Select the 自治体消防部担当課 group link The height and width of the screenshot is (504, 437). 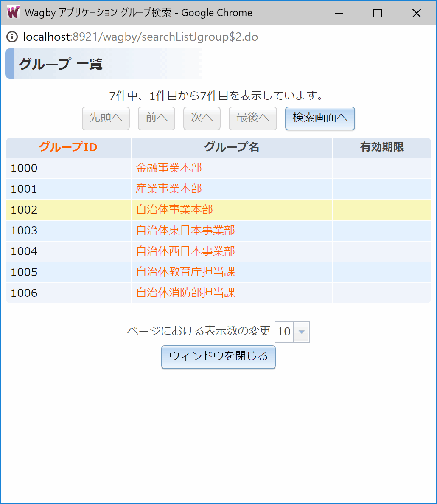click(185, 293)
